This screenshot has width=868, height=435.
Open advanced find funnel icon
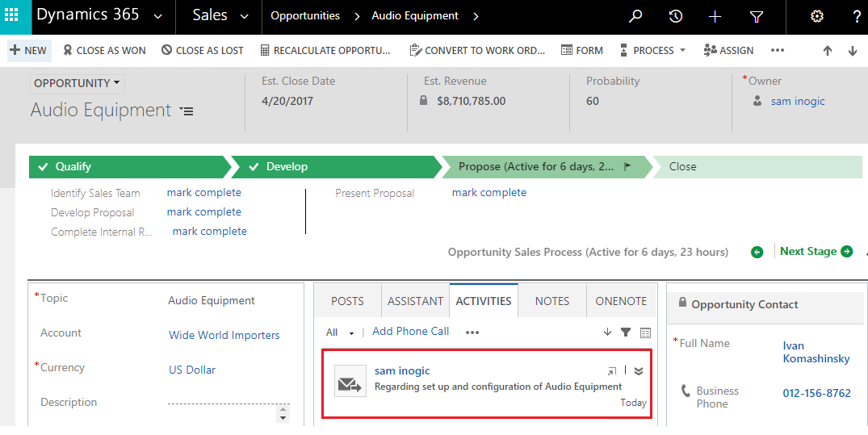click(x=757, y=17)
